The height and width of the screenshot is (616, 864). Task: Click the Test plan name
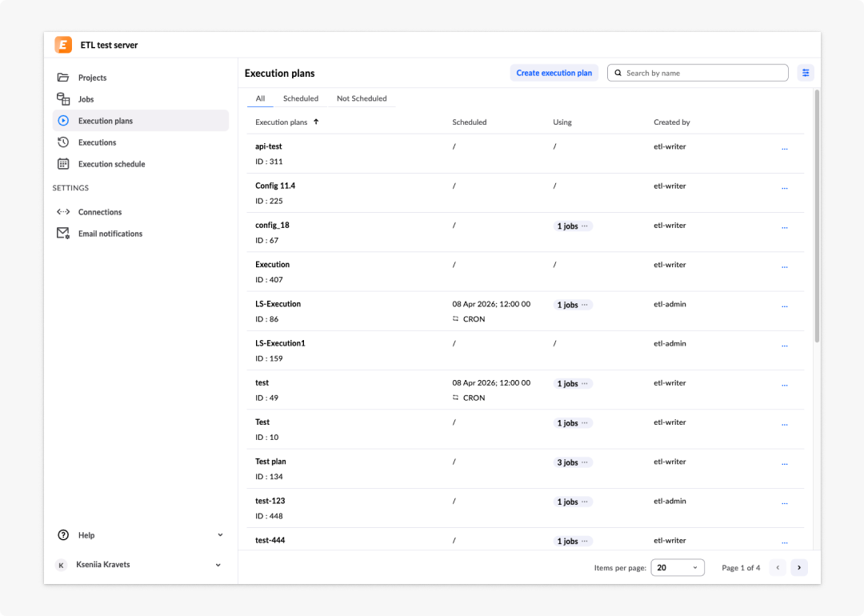pos(270,461)
